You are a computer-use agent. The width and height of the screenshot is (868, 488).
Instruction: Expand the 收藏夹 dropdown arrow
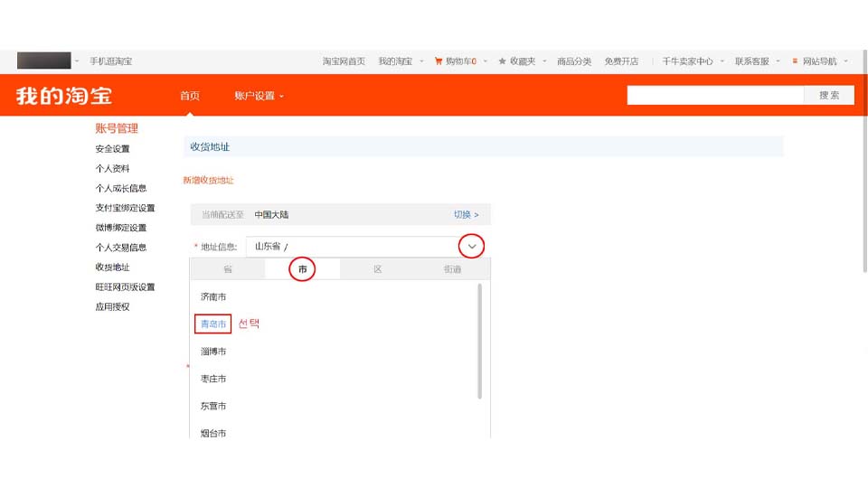(x=544, y=61)
